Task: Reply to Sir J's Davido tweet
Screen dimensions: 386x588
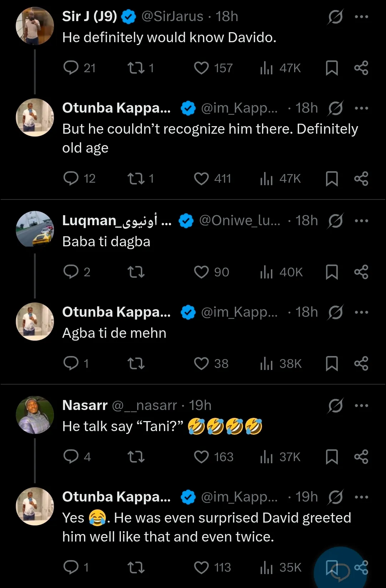Action: [71, 68]
